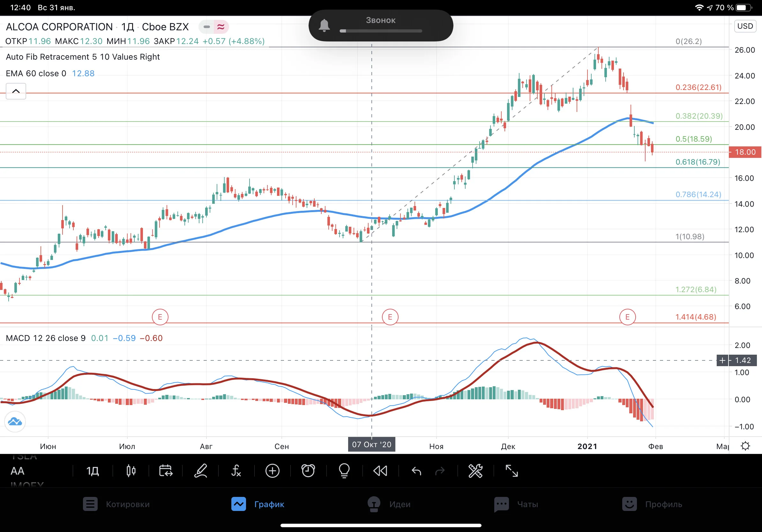
Task: Switch to the График tab
Action: [x=258, y=504]
